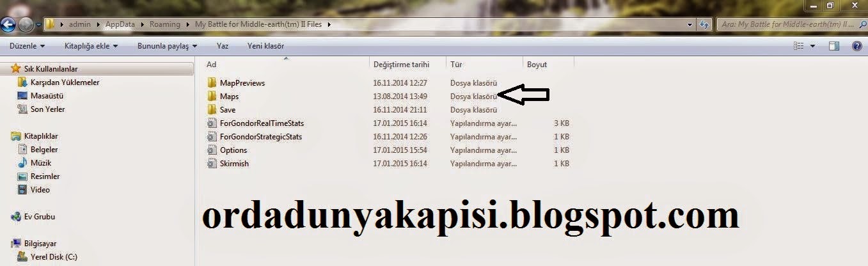The image size is (868, 266).
Task: Select the Maps folder icon
Action: pyautogui.click(x=212, y=97)
